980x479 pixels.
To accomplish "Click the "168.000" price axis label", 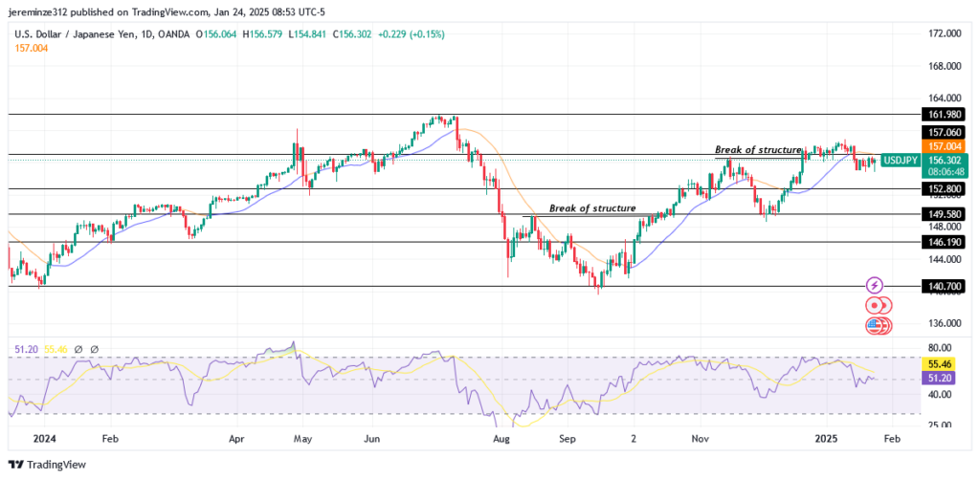I will click(x=945, y=66).
